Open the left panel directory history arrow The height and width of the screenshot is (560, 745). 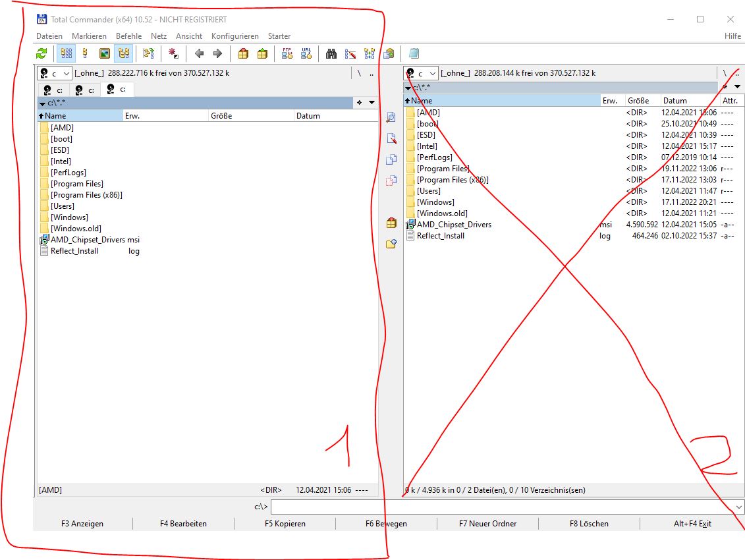point(372,103)
